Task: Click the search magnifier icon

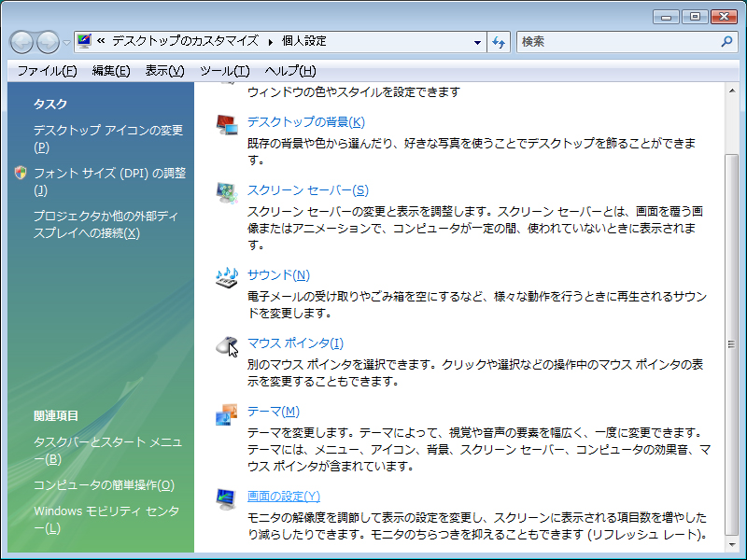Action: pyautogui.click(x=727, y=41)
